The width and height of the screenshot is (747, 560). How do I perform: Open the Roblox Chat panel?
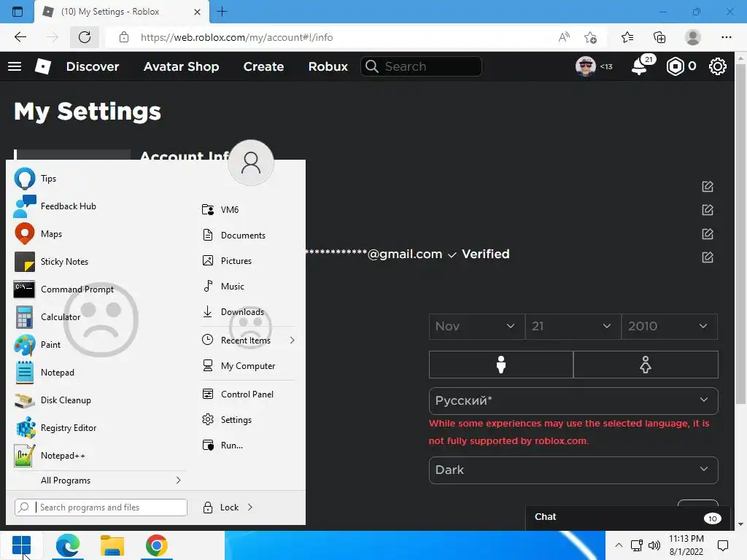[628, 518]
